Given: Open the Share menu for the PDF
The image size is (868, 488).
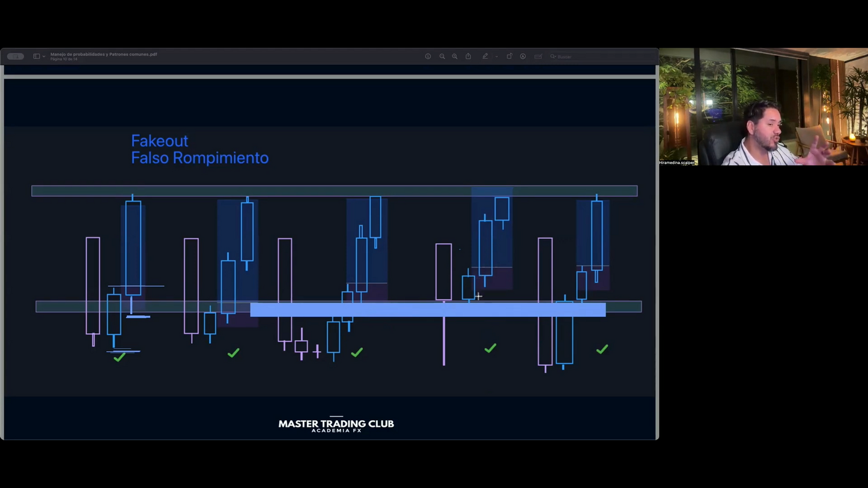Looking at the screenshot, I should click(x=469, y=56).
